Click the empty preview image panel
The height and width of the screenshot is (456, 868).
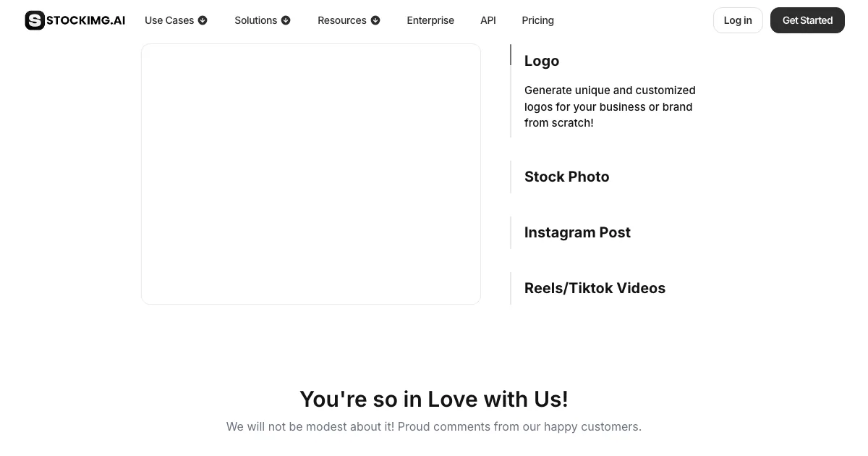311,174
